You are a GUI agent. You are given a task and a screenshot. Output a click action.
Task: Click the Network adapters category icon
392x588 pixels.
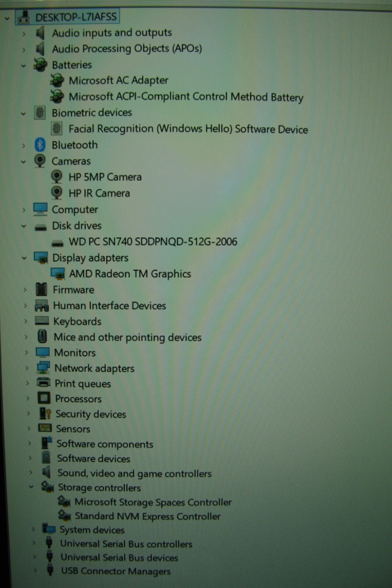click(43, 368)
